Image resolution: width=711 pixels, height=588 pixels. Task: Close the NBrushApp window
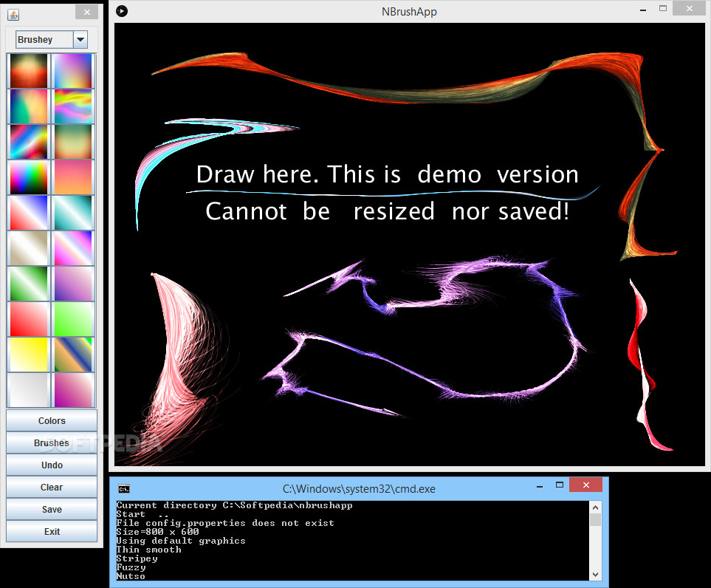pyautogui.click(x=690, y=8)
